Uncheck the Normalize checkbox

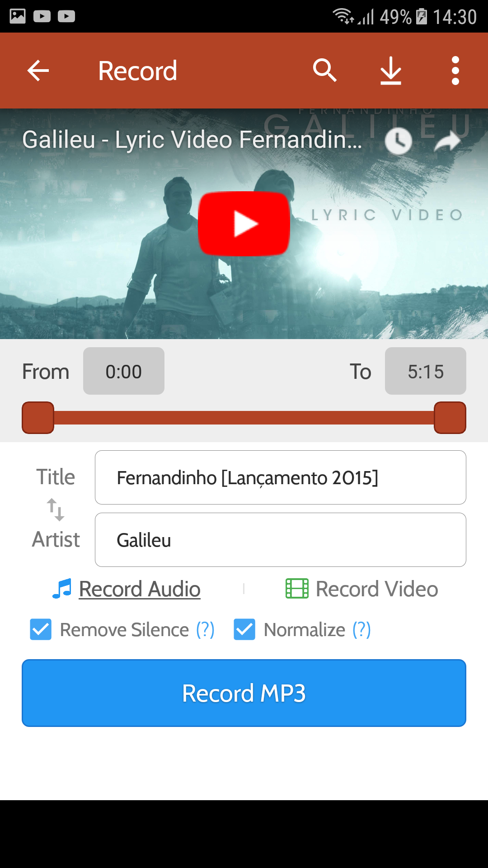click(x=244, y=629)
